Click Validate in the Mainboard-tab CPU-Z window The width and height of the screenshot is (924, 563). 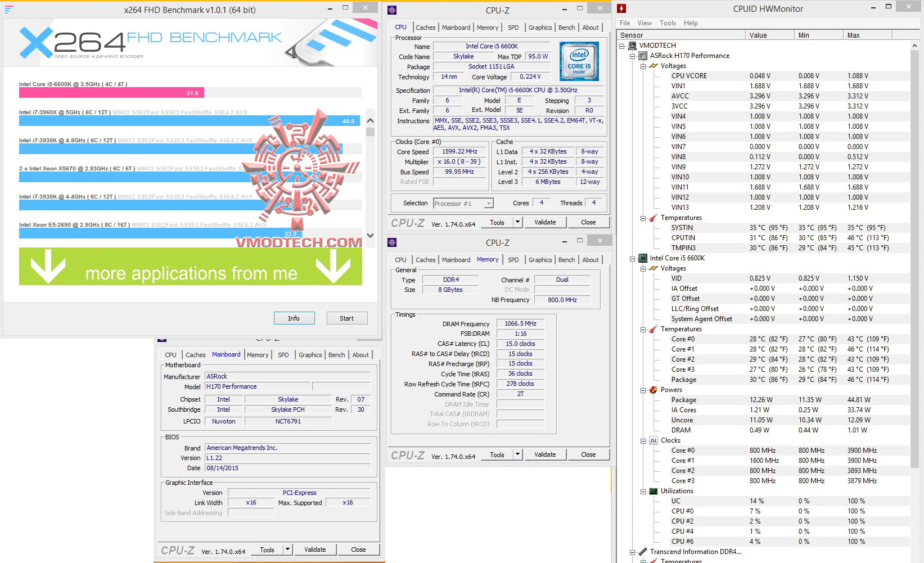pyautogui.click(x=315, y=550)
